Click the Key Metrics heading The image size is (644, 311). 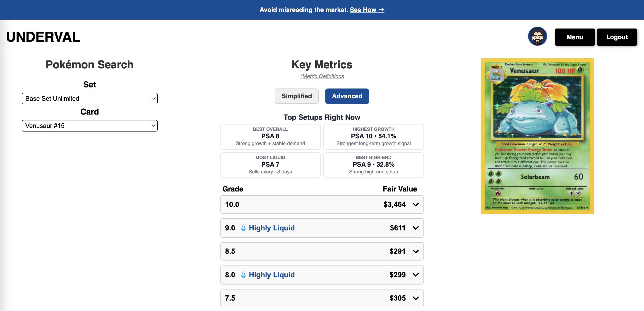322,65
